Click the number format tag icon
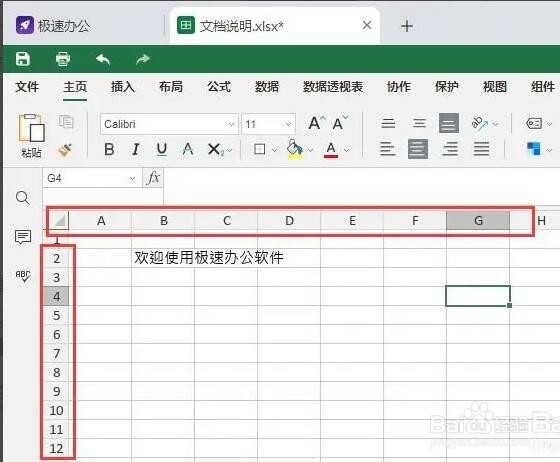This screenshot has width=560, height=462. (534, 124)
